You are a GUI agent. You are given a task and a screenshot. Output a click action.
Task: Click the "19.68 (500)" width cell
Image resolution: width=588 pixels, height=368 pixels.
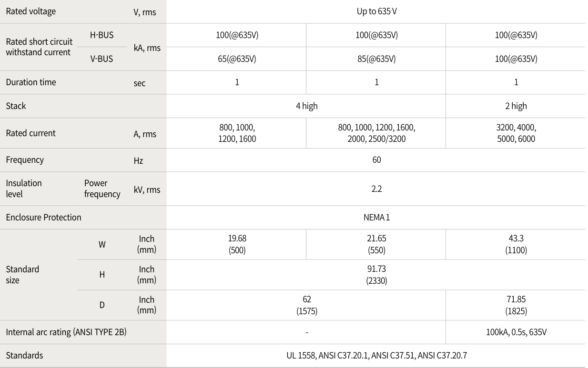pos(237,244)
